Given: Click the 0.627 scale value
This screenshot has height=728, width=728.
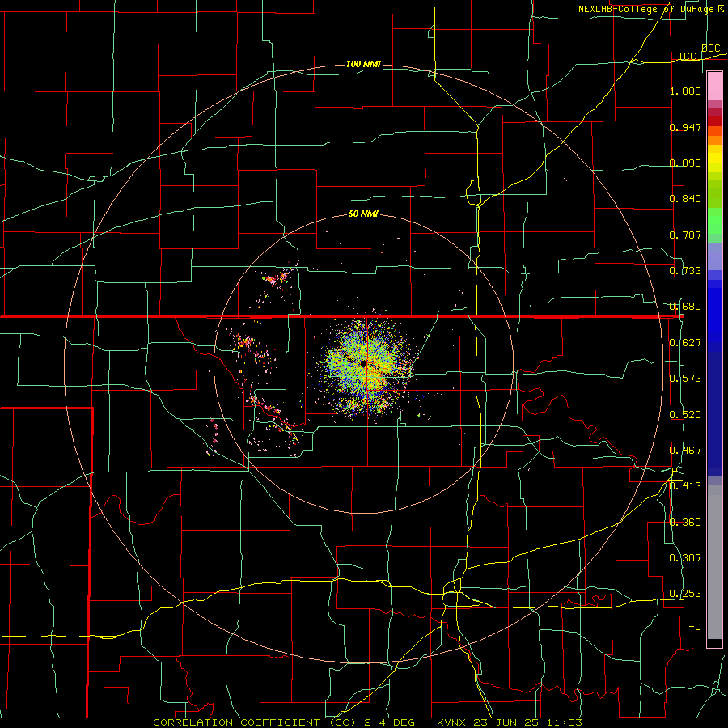Looking at the screenshot, I should [685, 343].
